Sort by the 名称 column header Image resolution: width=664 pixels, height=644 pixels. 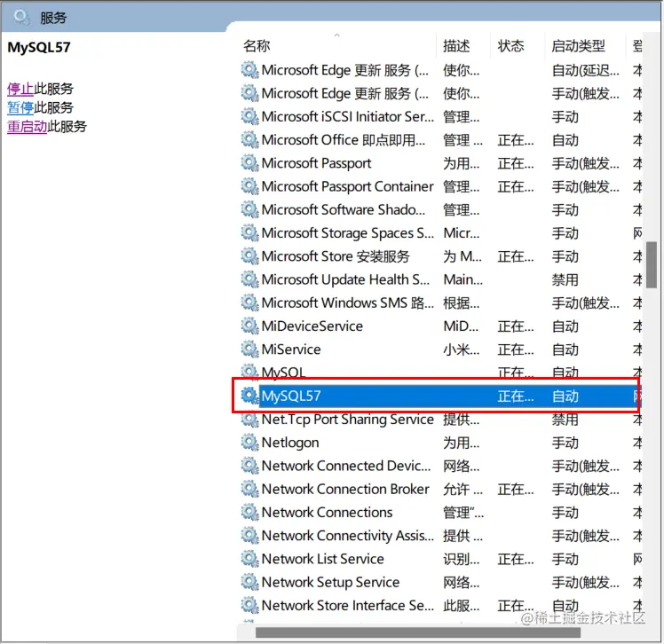tap(257, 46)
